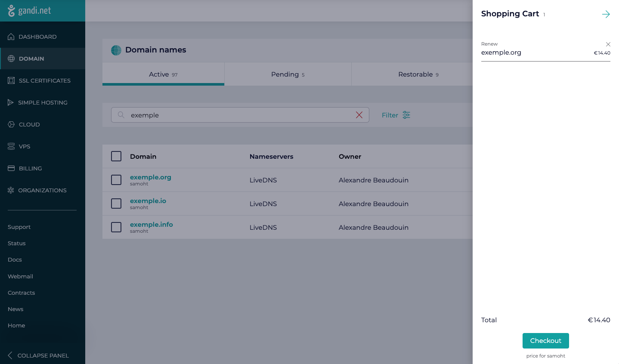The height and width of the screenshot is (364, 619).
Task: Toggle the select-all domains checkbox
Action: tap(116, 156)
